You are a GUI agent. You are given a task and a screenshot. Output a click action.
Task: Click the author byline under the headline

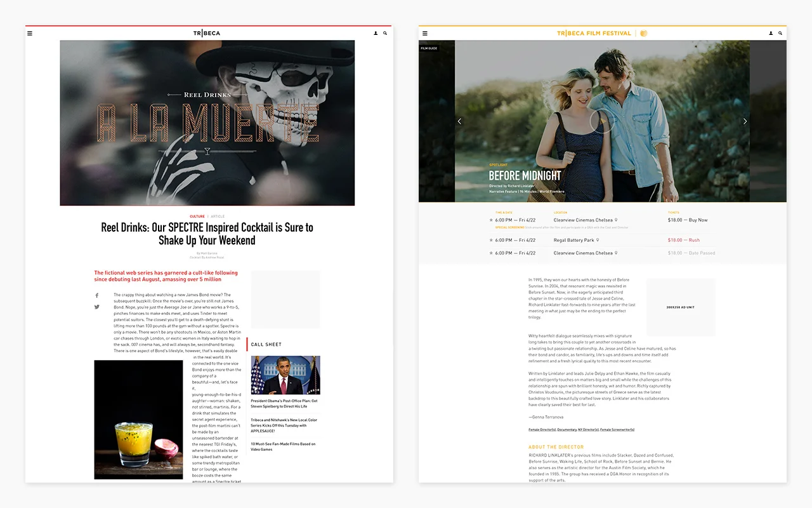207,255
